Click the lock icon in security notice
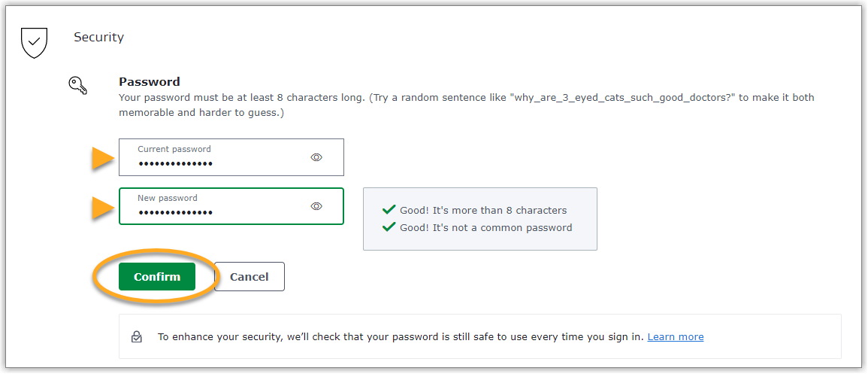Screen dimensions: 868x374 pos(137,336)
